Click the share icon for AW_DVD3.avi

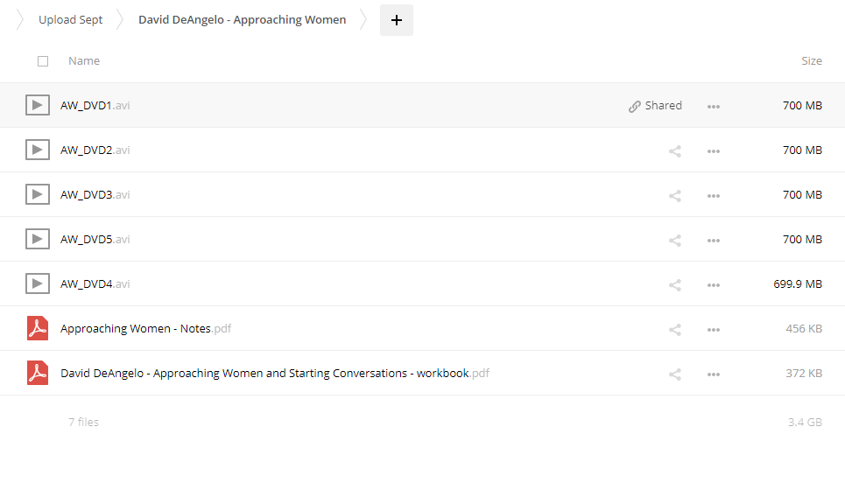coord(674,195)
